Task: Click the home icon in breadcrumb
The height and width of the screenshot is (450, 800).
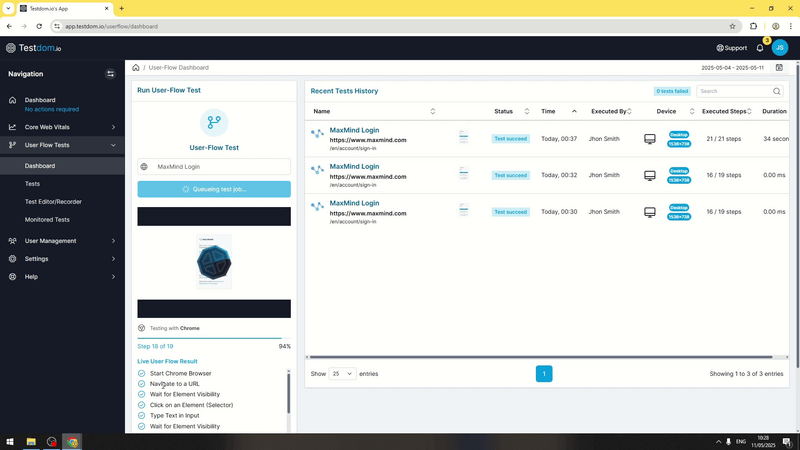Action: (x=136, y=67)
